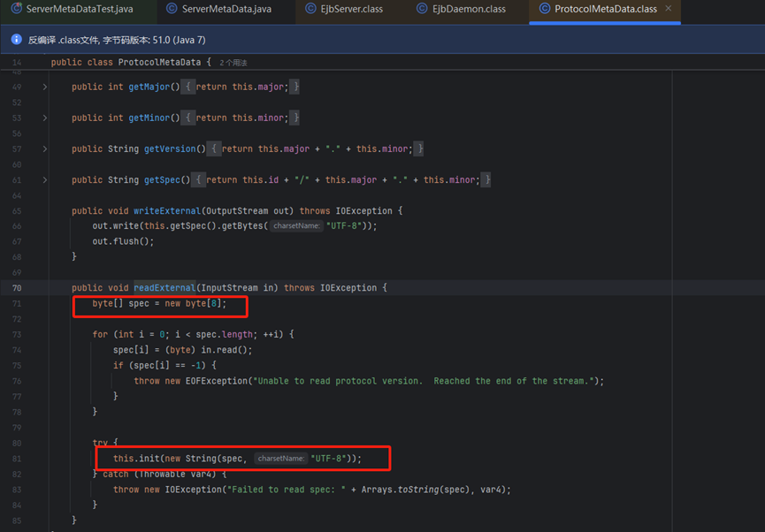Viewport: 765px width, 532px height.
Task: Switch to the EjbServer.class tab
Action: click(352, 9)
